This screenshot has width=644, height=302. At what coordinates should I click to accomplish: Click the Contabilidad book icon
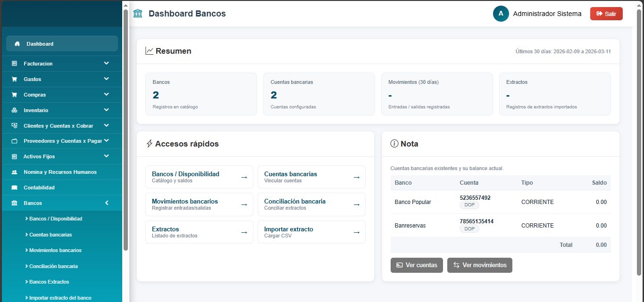(14, 188)
